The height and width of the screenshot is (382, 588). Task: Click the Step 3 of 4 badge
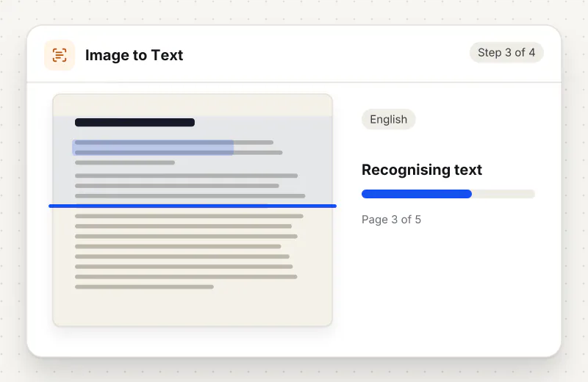pyautogui.click(x=506, y=52)
